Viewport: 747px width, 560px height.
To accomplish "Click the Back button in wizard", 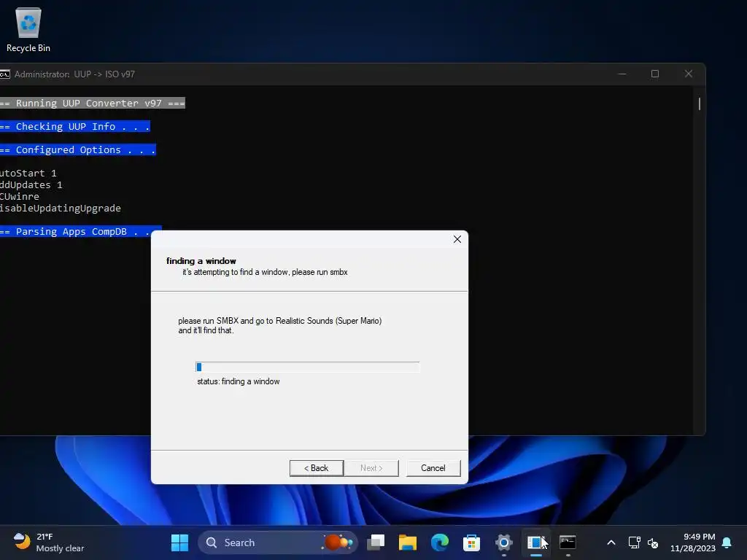I will click(x=317, y=468).
